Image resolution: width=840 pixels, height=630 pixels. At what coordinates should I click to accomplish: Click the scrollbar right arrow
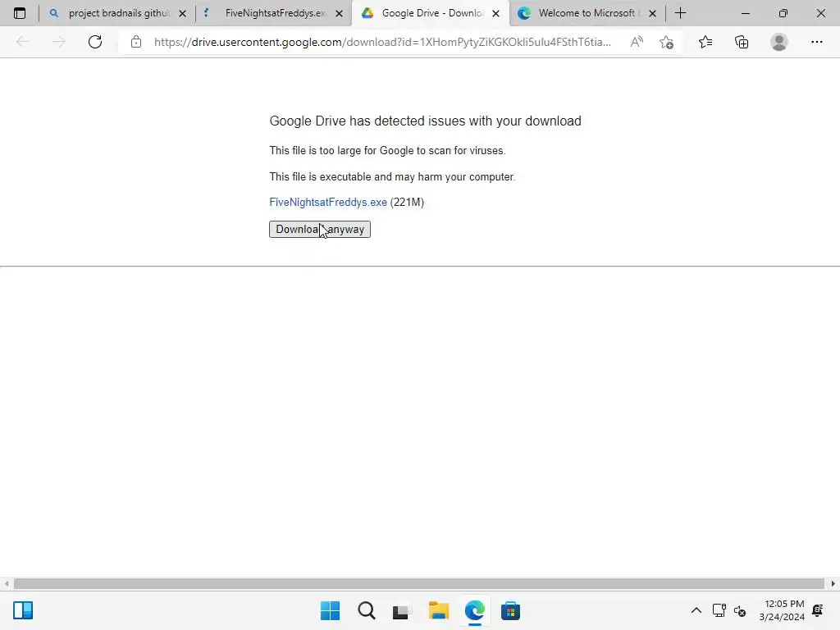[x=833, y=583]
